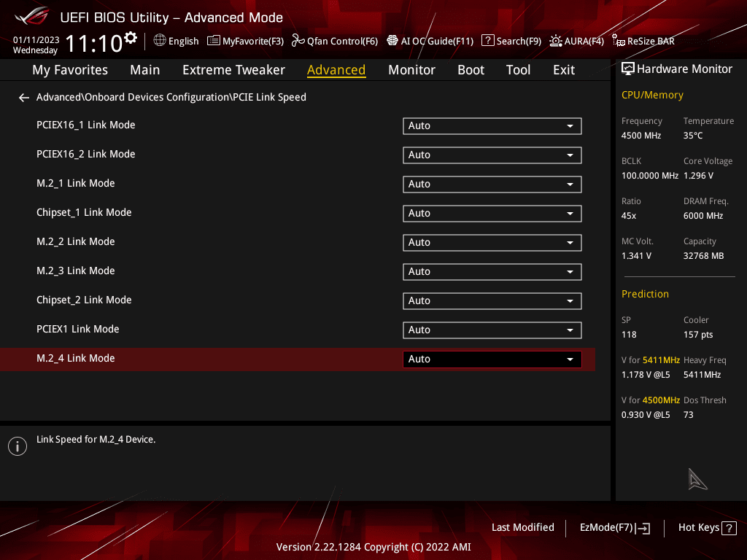747x560 pixels.
Task: Switch to the Tool tab
Action: click(x=518, y=70)
